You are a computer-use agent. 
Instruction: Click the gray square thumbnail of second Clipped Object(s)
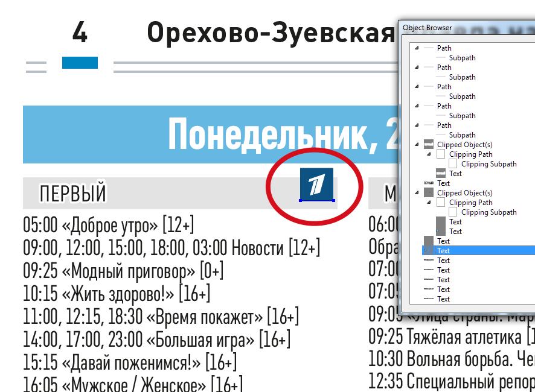click(428, 192)
